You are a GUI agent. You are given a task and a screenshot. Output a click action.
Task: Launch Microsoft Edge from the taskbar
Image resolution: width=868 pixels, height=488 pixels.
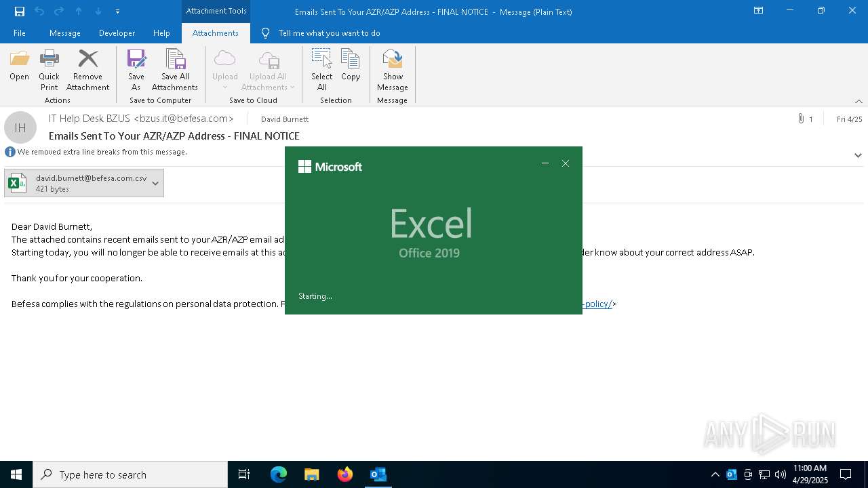coord(279,474)
